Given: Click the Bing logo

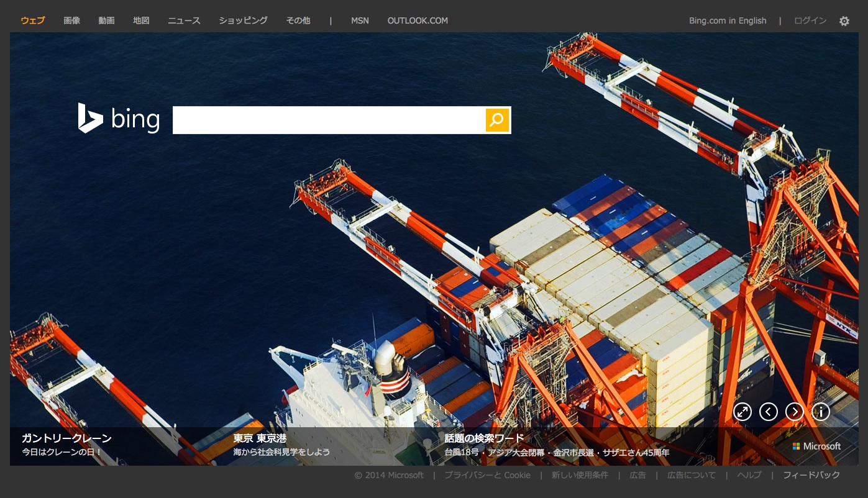Looking at the screenshot, I should [x=119, y=119].
